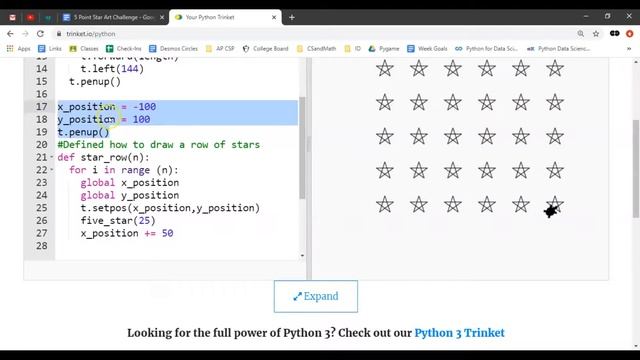Click the turtle cursor in output canvas
Image resolution: width=640 pixels, height=360 pixels.
[x=551, y=211]
